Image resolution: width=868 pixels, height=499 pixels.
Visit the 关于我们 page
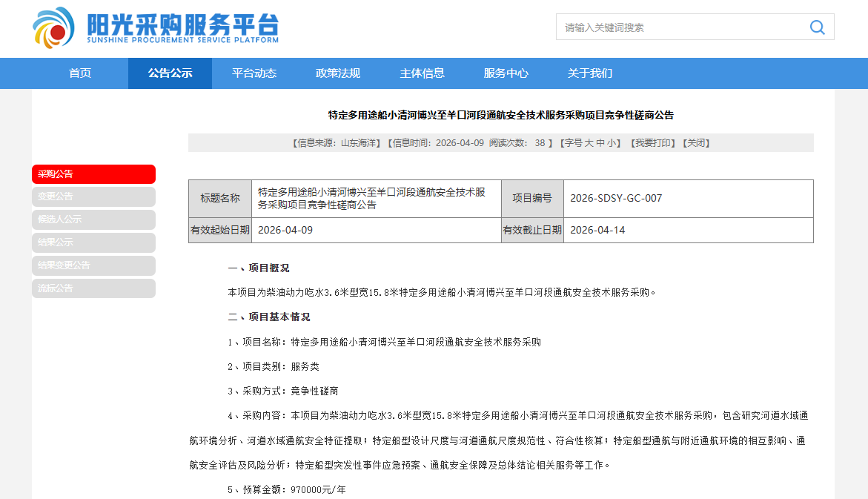pyautogui.click(x=590, y=73)
